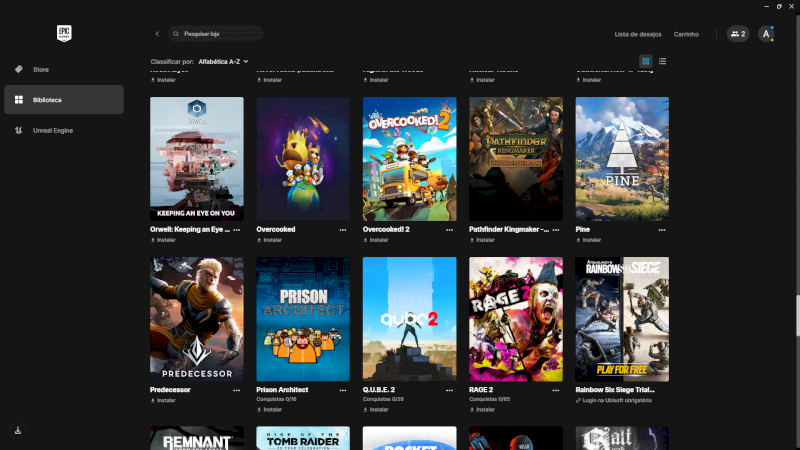Open the Biblioteca section
Viewport: 800px width, 450px height.
coord(64,99)
